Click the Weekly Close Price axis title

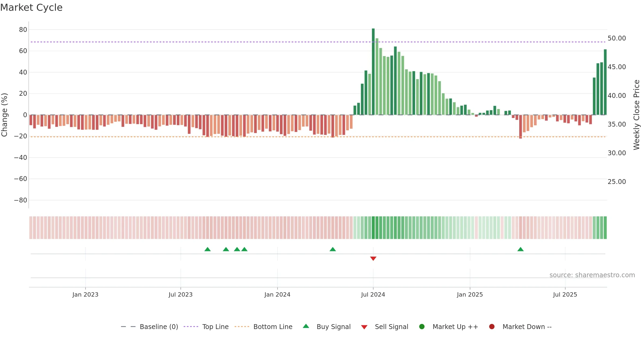(x=636, y=115)
